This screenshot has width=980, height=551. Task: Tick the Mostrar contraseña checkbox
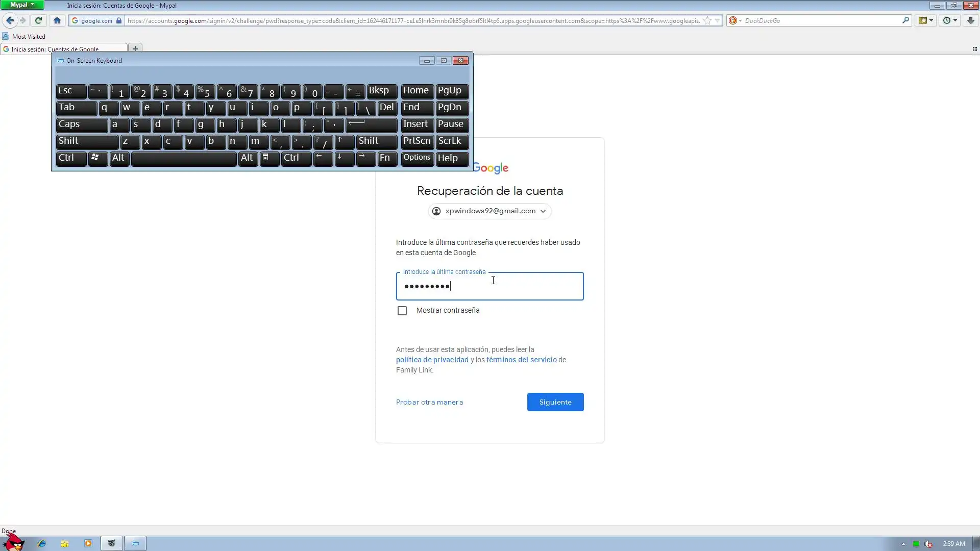pyautogui.click(x=402, y=311)
